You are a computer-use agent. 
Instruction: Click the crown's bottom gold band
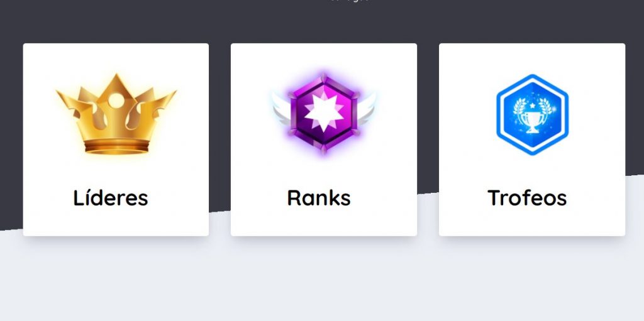tap(116, 146)
